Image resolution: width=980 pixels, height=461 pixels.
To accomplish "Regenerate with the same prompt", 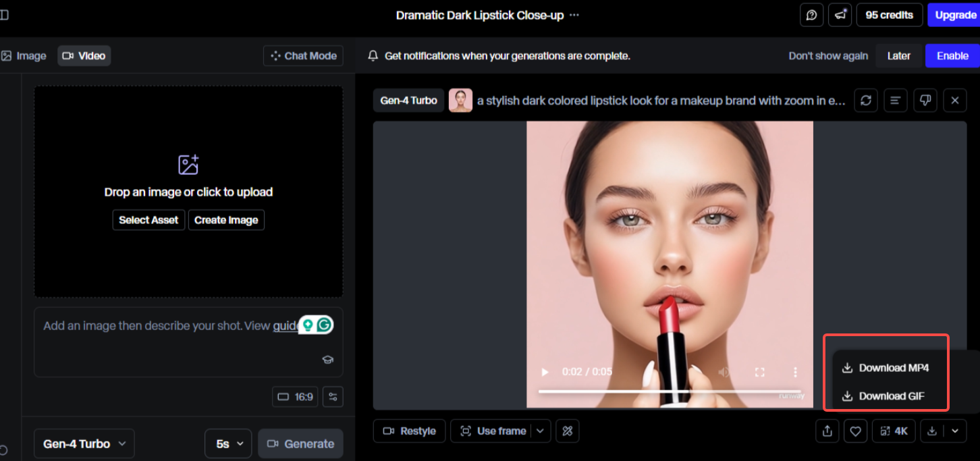I will tap(866, 100).
